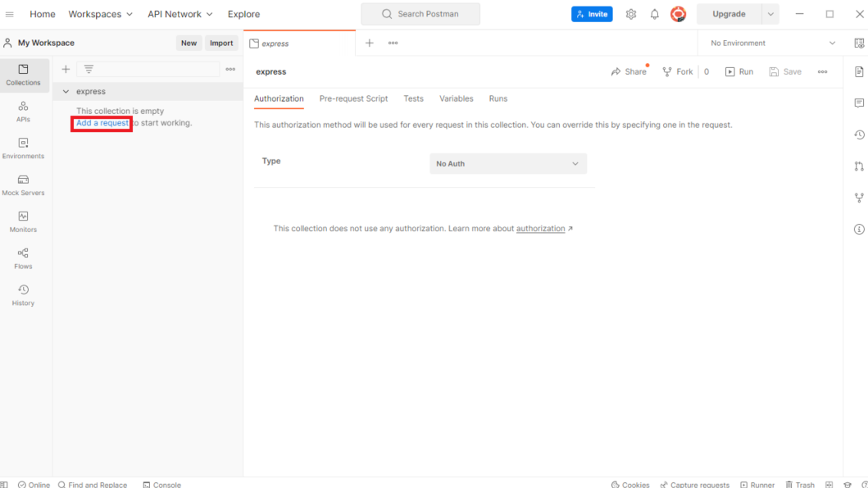Share the express collection
The height and width of the screenshot is (488, 868).
point(629,72)
